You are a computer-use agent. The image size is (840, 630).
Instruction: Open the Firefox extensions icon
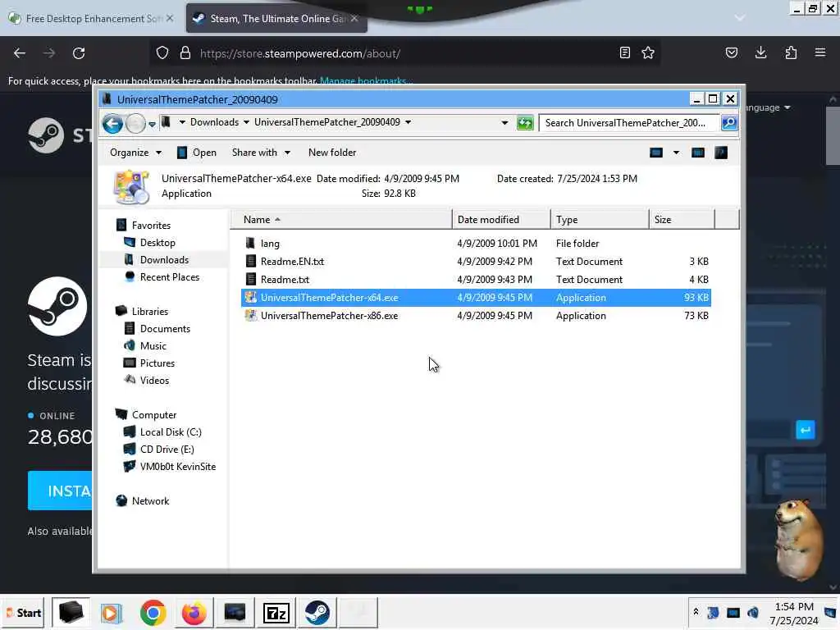click(x=791, y=52)
